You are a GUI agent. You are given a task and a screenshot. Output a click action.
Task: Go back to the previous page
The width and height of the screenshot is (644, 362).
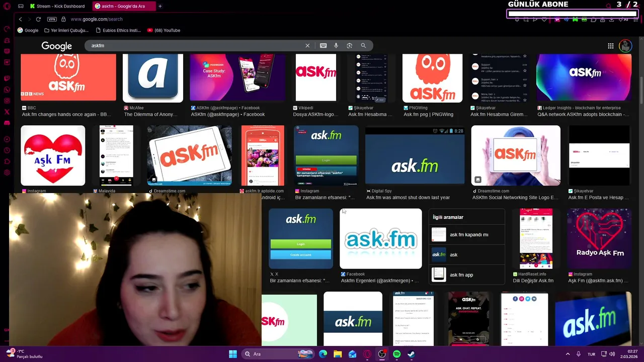click(20, 19)
